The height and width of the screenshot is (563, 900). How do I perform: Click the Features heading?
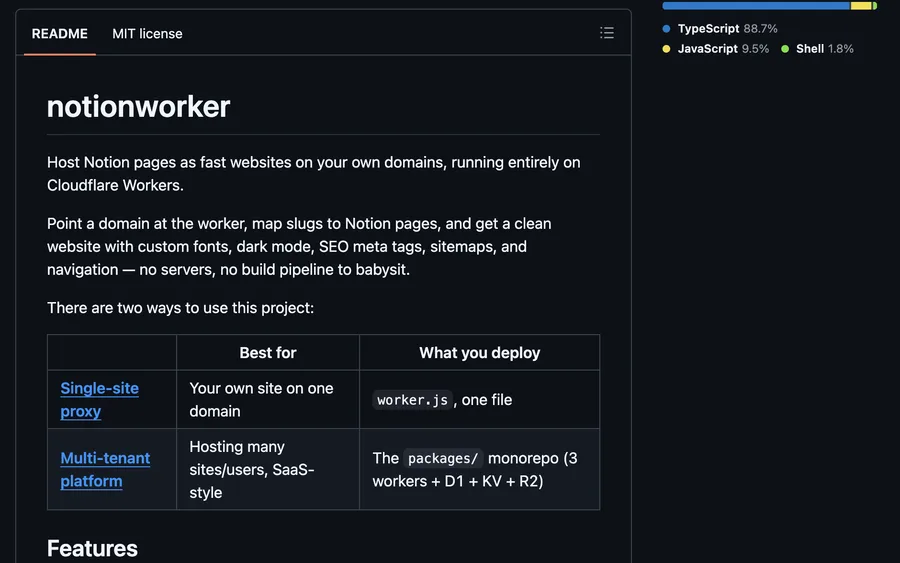pos(92,548)
